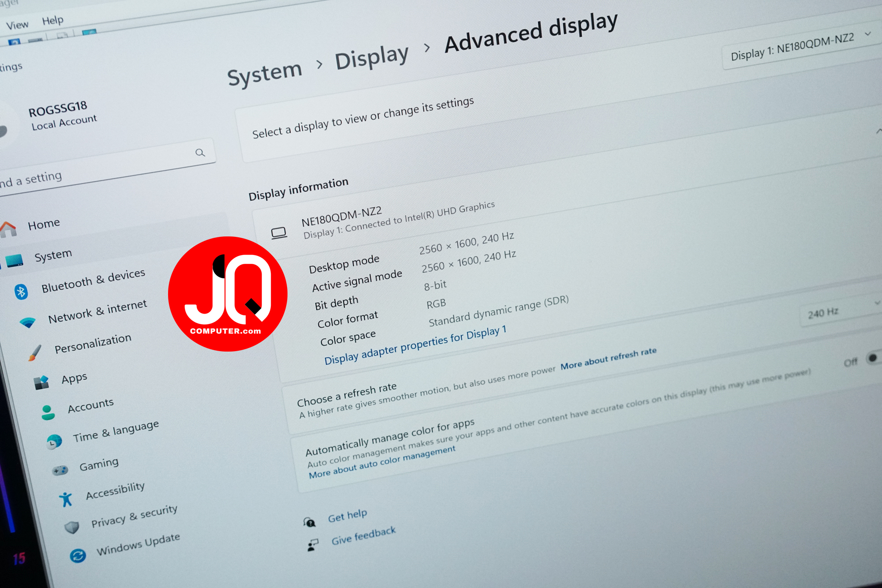Open Display adapter properties for Display 1
Screen dimensions: 882x588
415,345
